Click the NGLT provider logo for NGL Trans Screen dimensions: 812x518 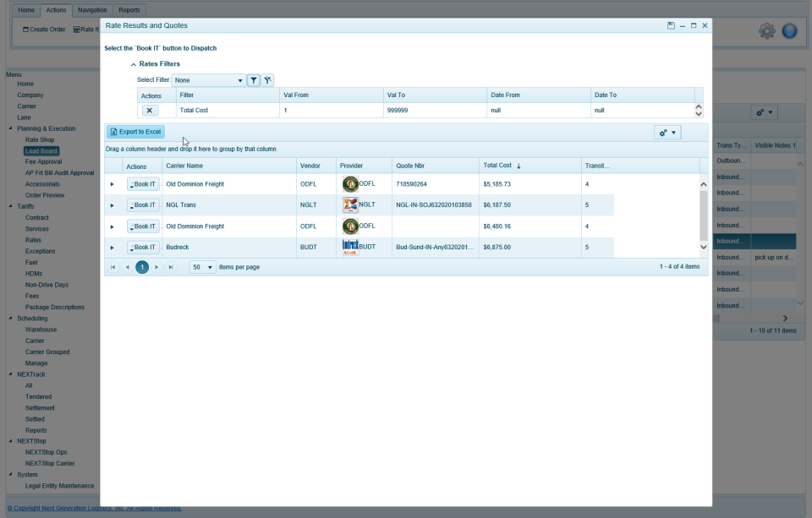point(349,204)
